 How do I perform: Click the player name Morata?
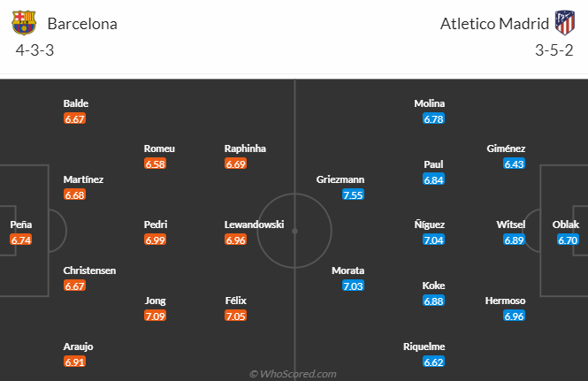coord(347,271)
